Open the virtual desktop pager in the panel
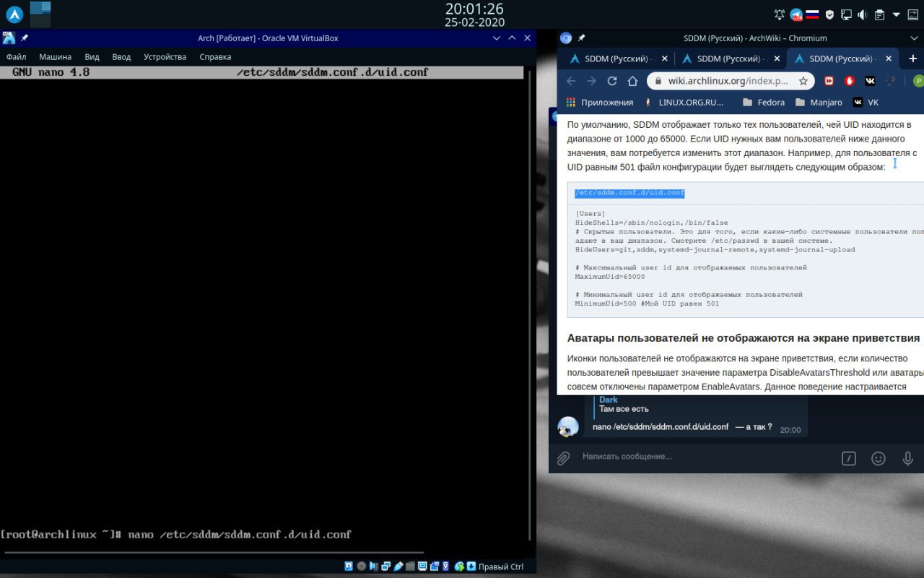The height and width of the screenshot is (578, 924). click(x=40, y=14)
